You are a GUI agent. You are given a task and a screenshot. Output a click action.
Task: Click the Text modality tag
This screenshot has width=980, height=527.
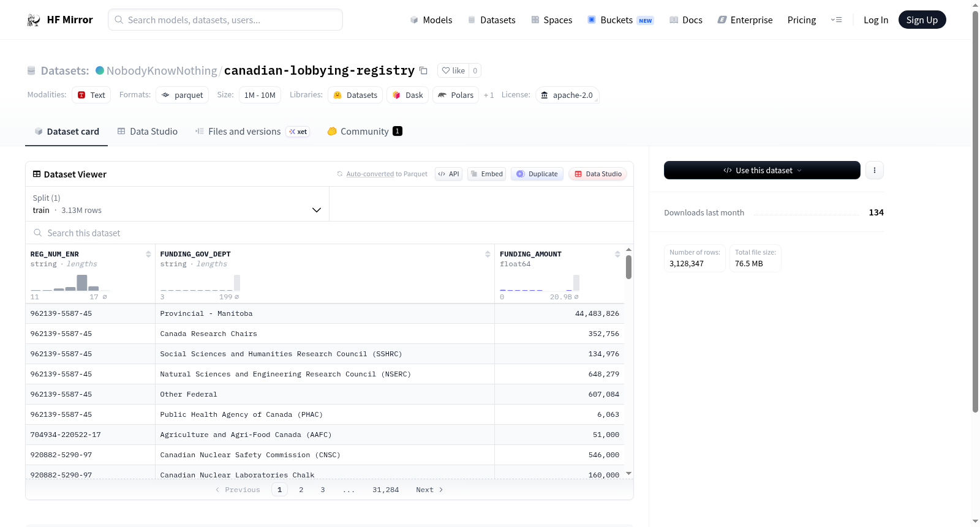click(91, 95)
